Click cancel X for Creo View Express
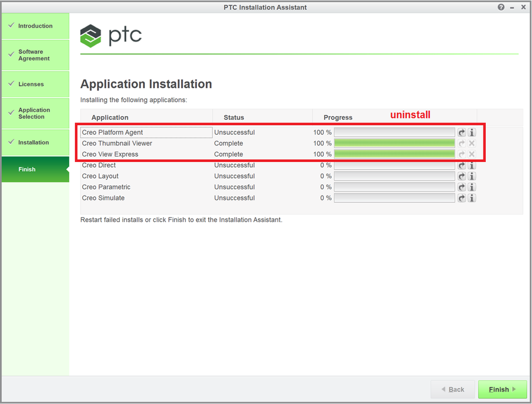This screenshot has width=532, height=404. coord(472,154)
